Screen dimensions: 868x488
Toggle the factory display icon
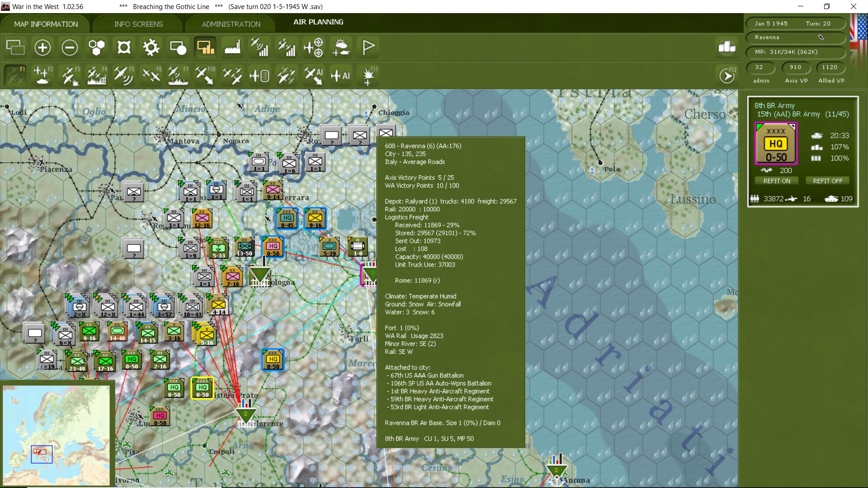point(232,47)
